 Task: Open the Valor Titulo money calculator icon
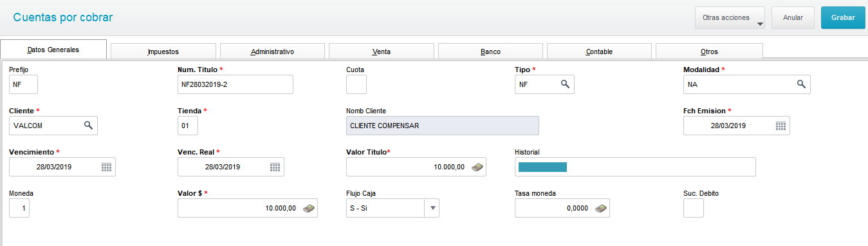(477, 167)
